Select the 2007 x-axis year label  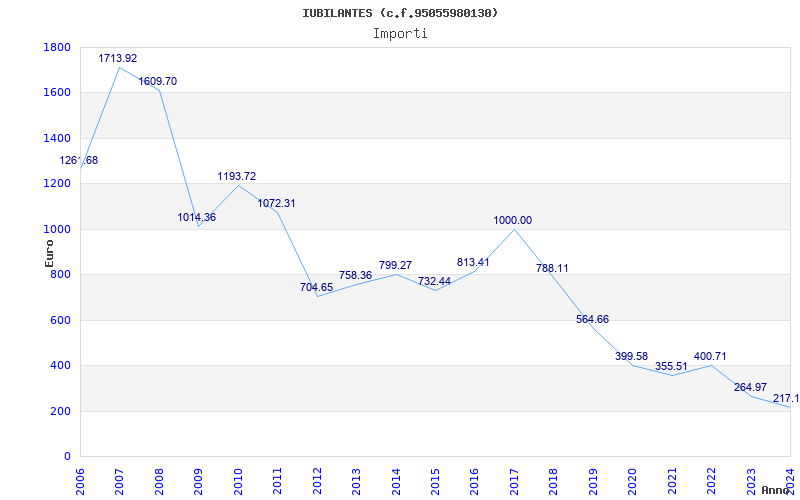pos(120,477)
